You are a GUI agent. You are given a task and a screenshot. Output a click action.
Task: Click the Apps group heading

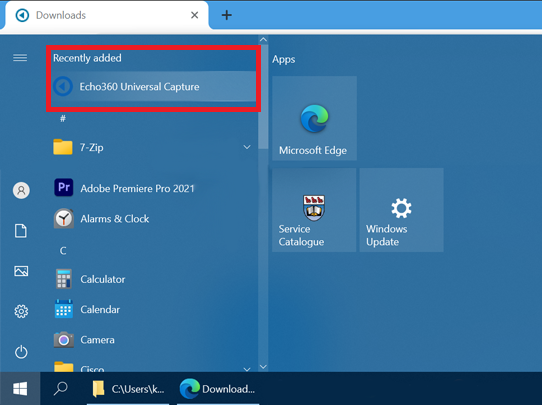(x=283, y=59)
